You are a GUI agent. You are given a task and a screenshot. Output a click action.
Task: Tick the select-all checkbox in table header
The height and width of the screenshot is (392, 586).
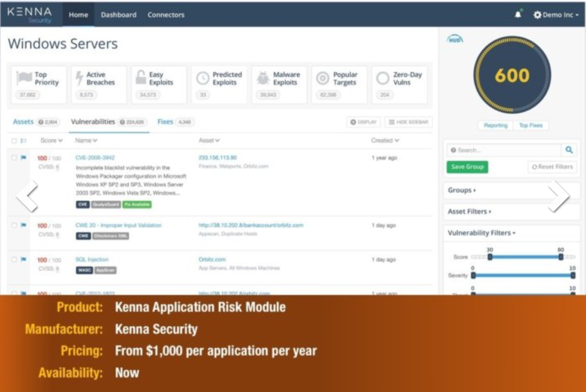[14, 141]
